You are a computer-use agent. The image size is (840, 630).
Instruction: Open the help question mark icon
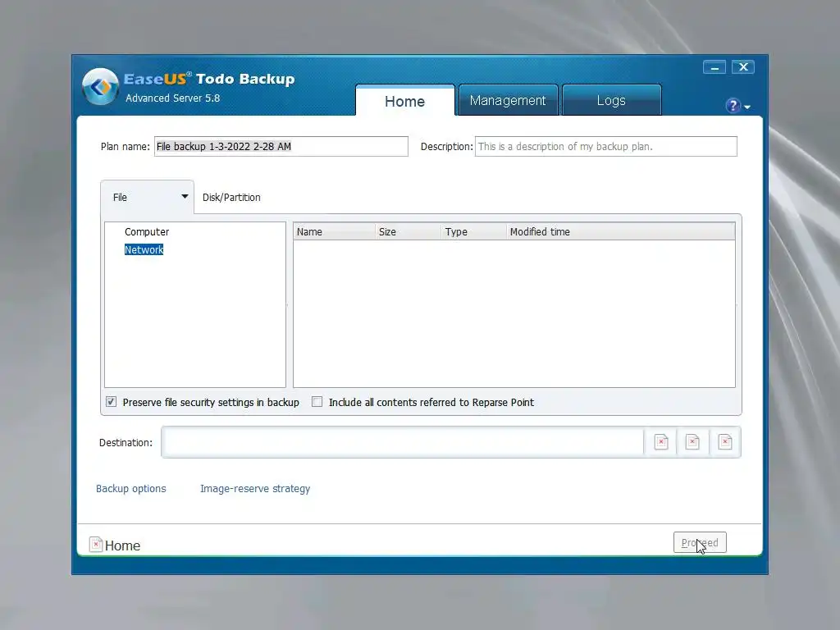click(x=733, y=106)
